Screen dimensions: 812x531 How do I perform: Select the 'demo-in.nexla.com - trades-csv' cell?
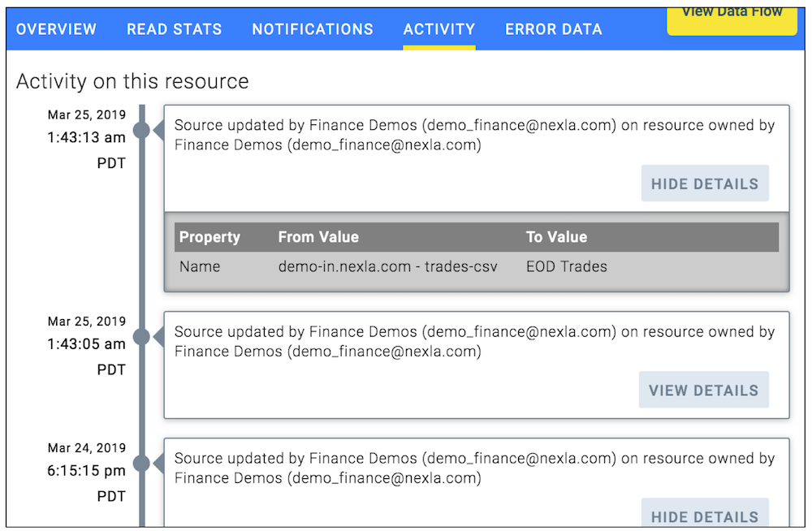pos(387,266)
